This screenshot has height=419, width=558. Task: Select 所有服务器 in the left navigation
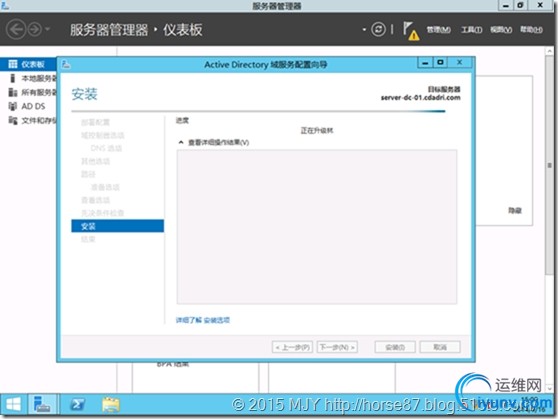(28, 93)
